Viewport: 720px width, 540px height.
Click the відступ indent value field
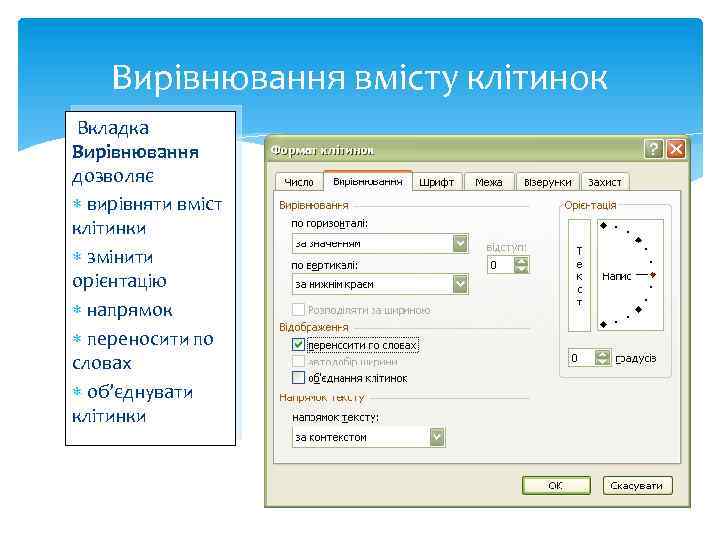[x=501, y=265]
